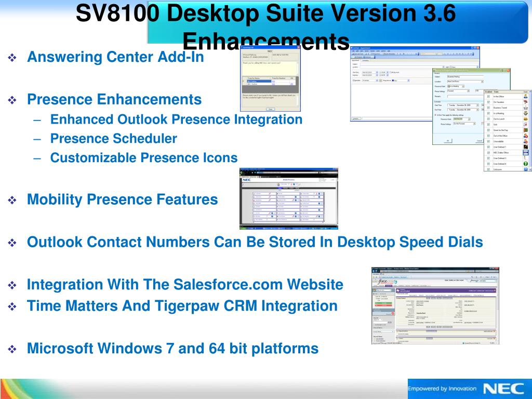Click the In the Office presence icon
Screen dimensions: 532x399
(x=526, y=96)
